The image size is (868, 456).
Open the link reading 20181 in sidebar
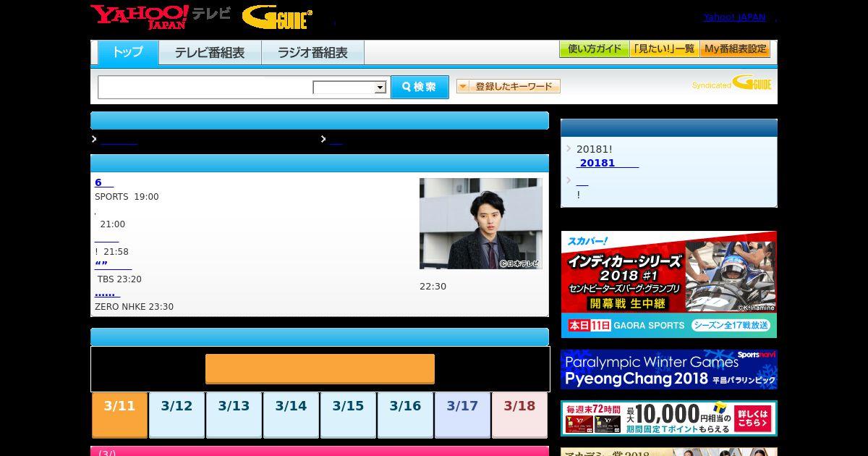tap(608, 163)
